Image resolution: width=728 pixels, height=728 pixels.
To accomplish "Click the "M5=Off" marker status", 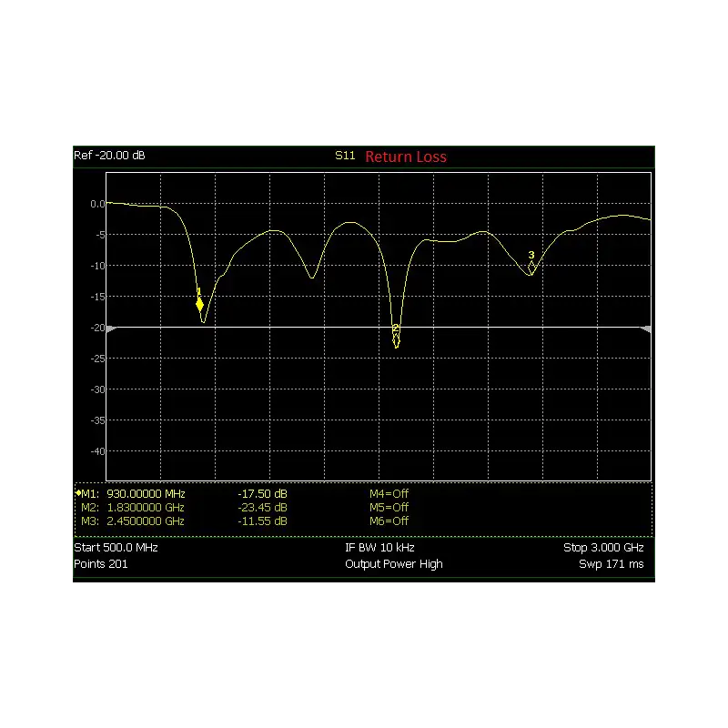I will (x=389, y=508).
